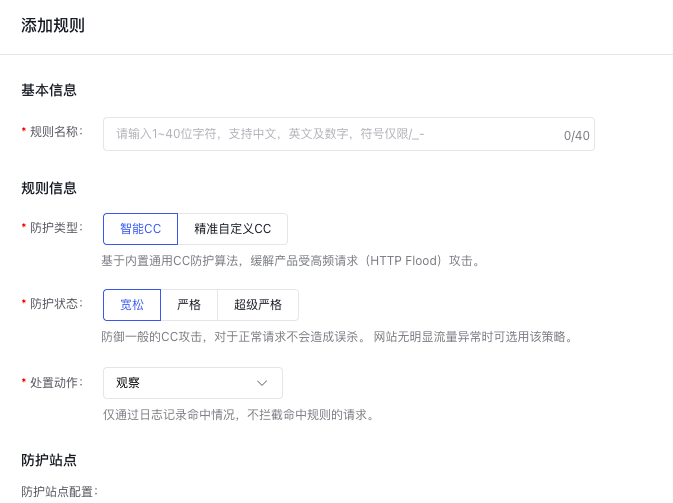
Task: Click the chevron arrow in 处置动作 dropdown
Action: coord(262,383)
